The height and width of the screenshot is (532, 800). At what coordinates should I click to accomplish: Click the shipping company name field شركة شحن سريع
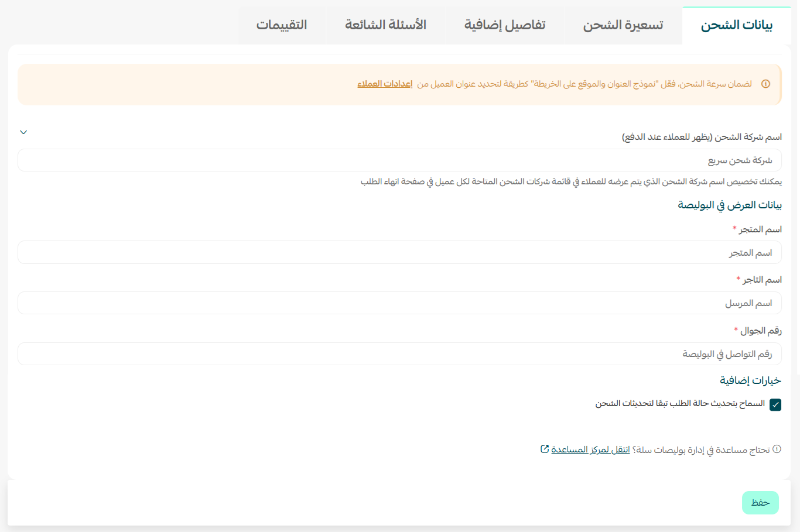click(399, 160)
